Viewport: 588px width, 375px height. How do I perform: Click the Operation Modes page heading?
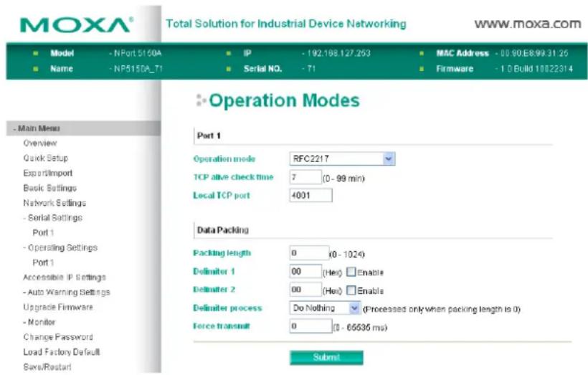point(284,100)
